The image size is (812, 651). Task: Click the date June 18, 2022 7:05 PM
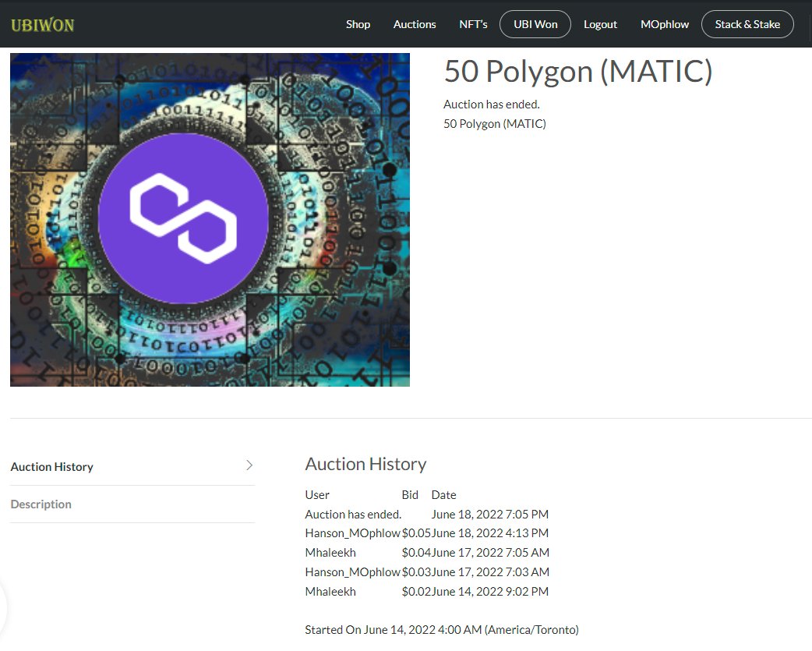(490, 515)
